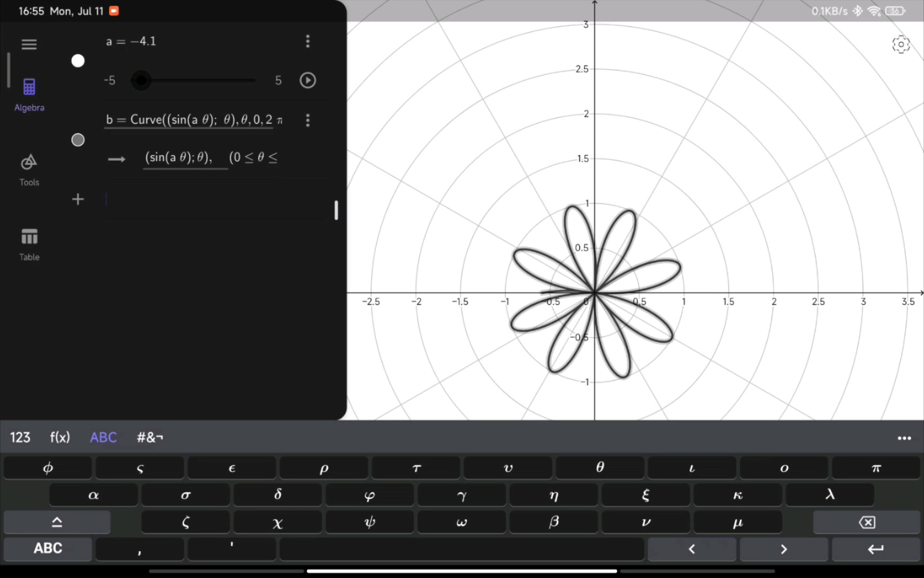The width and height of the screenshot is (924, 578).
Task: Select the upper ABC keyboard tab
Action: click(x=103, y=437)
